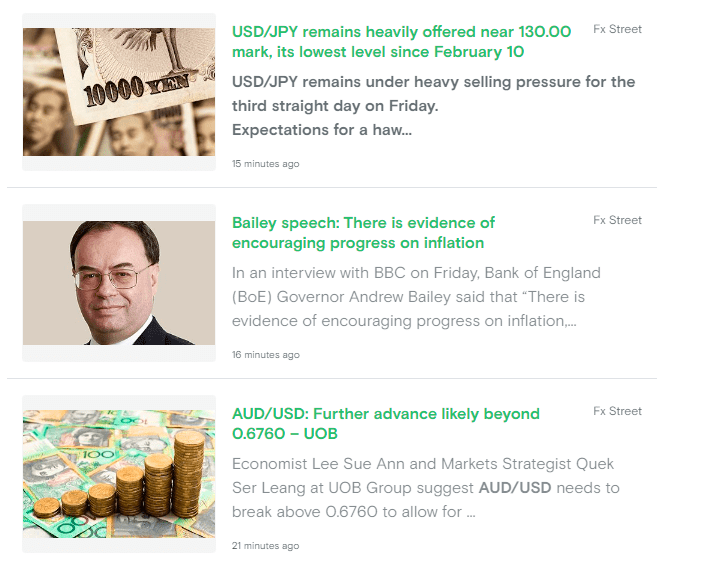Click 'Expectations for a haw...' truncated line
This screenshot has height=577, width=701.
tap(322, 130)
